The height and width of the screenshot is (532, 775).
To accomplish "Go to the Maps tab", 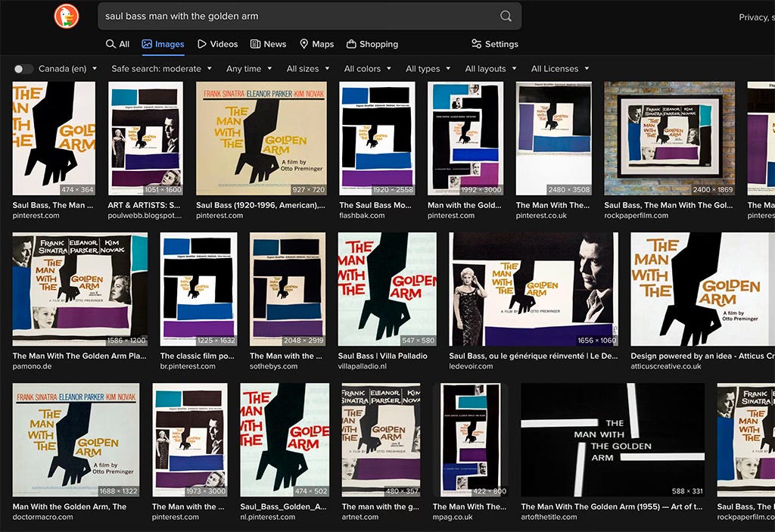I will tap(317, 44).
